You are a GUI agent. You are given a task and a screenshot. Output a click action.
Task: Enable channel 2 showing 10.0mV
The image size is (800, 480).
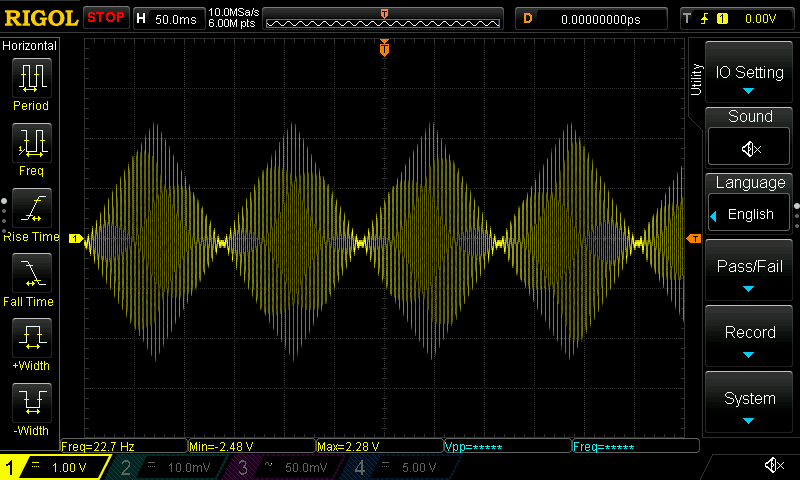click(x=166, y=467)
